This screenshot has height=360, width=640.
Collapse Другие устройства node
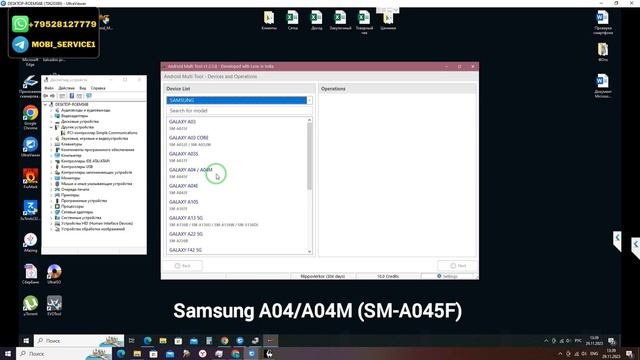51,127
